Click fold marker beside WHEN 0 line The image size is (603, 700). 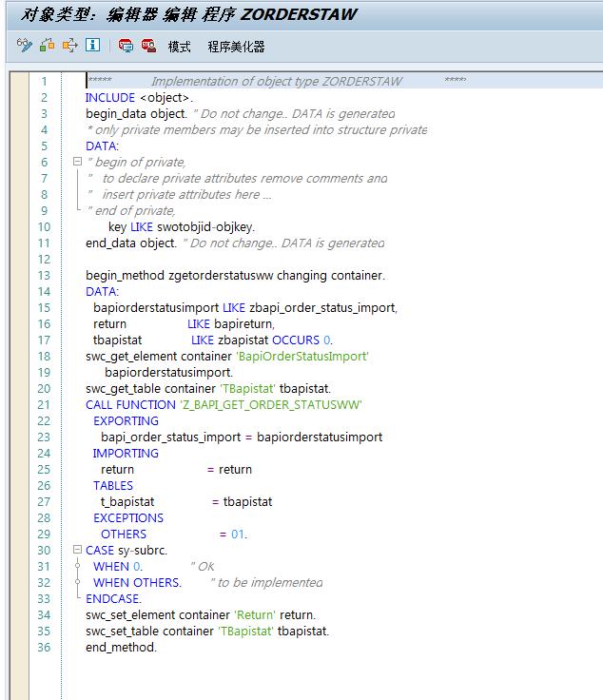click(x=77, y=567)
